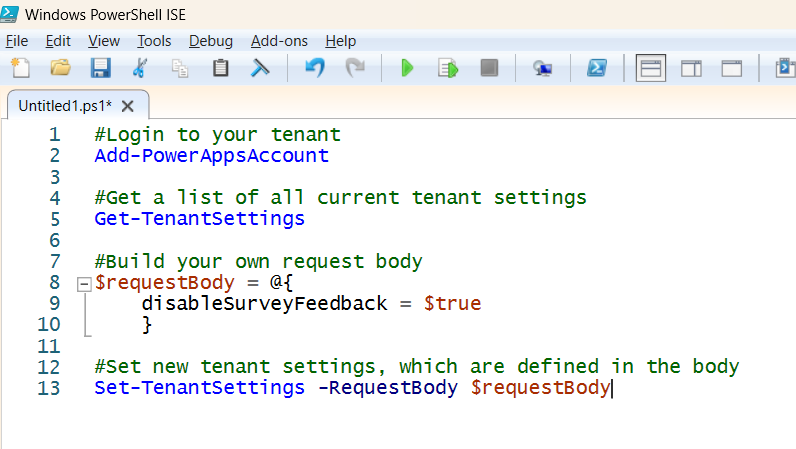Click the #Build your own request body comment

pos(258,262)
